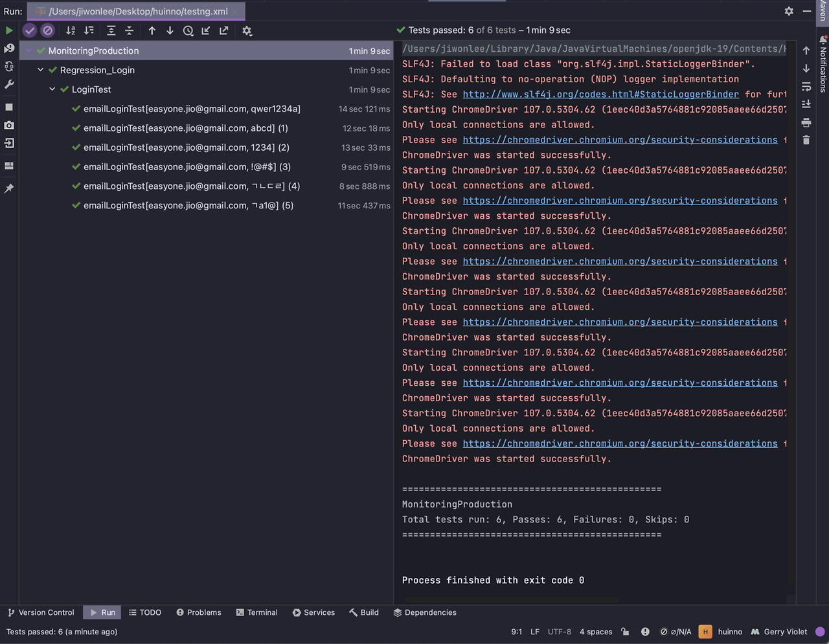Collapse the MonitoringProduction tree node
Viewport: 829px width, 644px height.
[x=28, y=50]
